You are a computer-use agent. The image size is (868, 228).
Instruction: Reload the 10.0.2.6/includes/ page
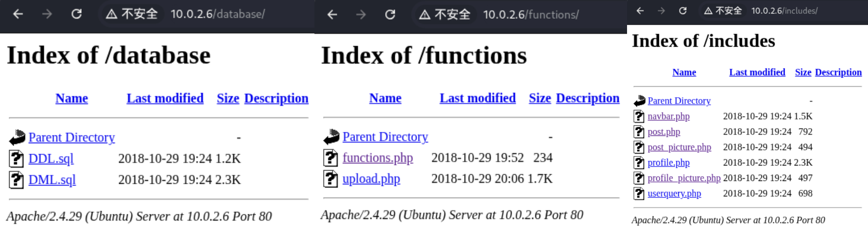(683, 11)
